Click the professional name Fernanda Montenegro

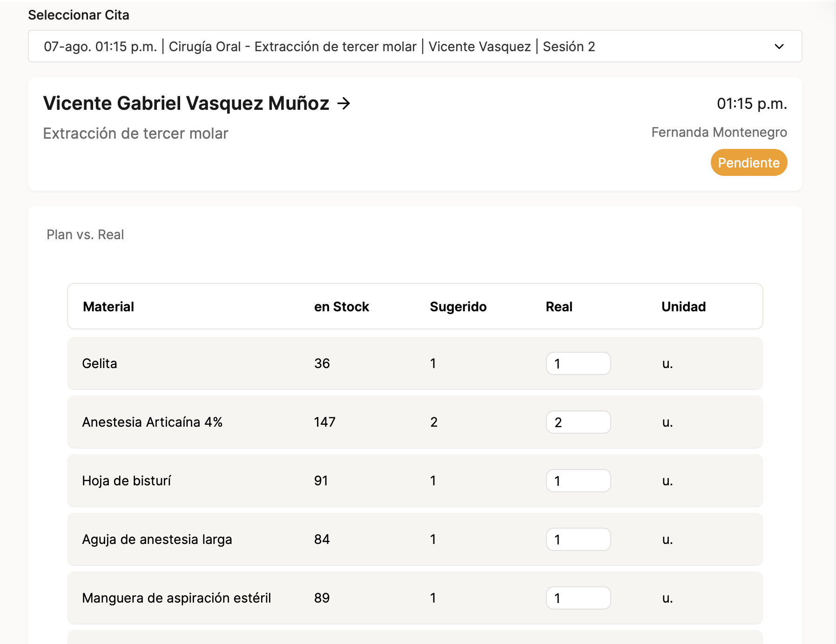[719, 132]
